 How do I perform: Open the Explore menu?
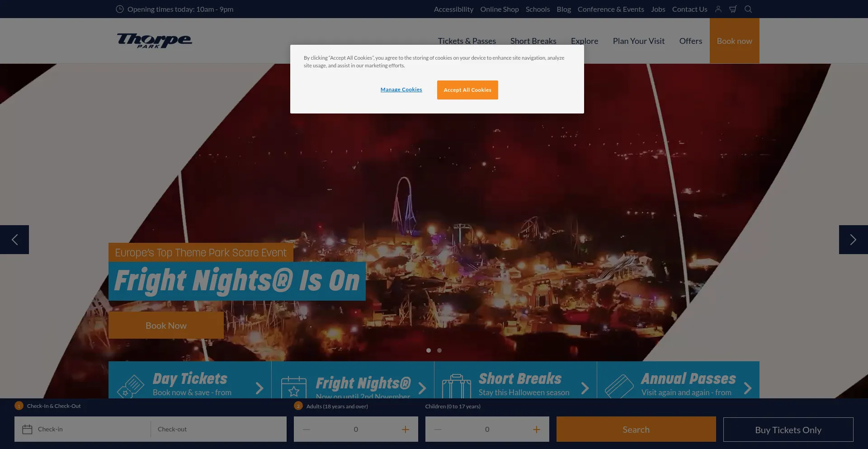[x=585, y=41]
